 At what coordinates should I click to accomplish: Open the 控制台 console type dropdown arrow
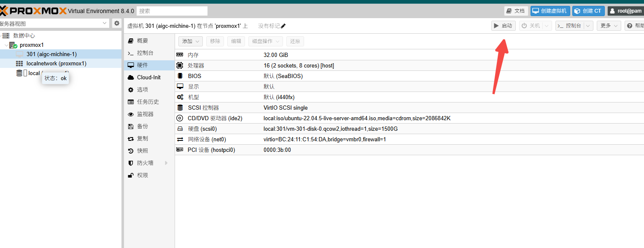(x=589, y=26)
